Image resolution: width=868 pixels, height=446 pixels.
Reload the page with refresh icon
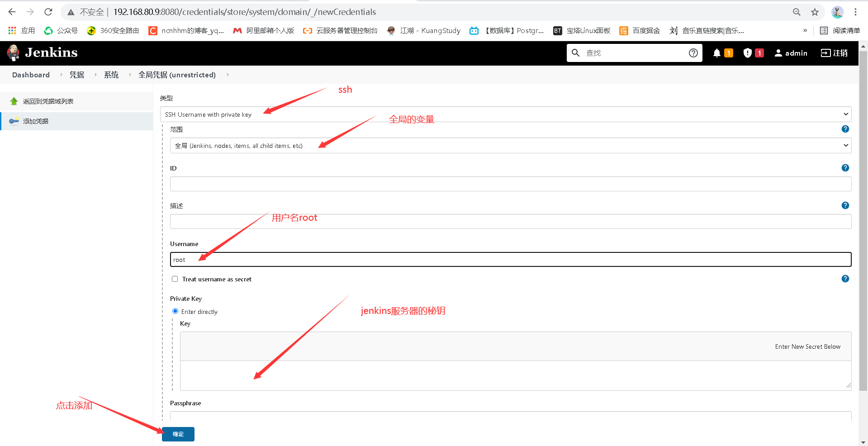pyautogui.click(x=48, y=12)
